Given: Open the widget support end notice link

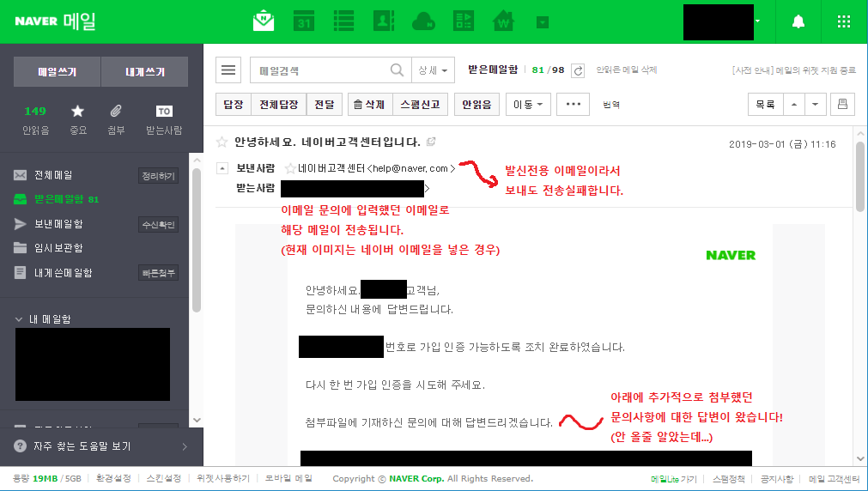Looking at the screenshot, I should coord(794,70).
